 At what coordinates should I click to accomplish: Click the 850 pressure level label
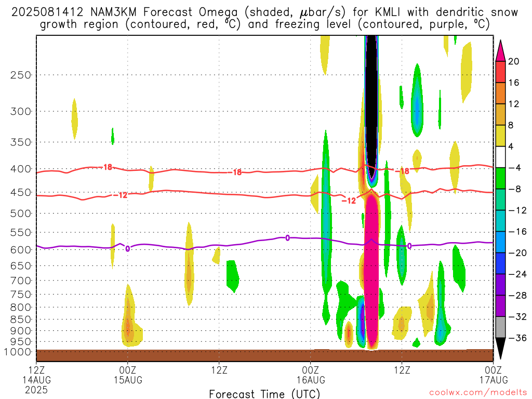[21, 320]
